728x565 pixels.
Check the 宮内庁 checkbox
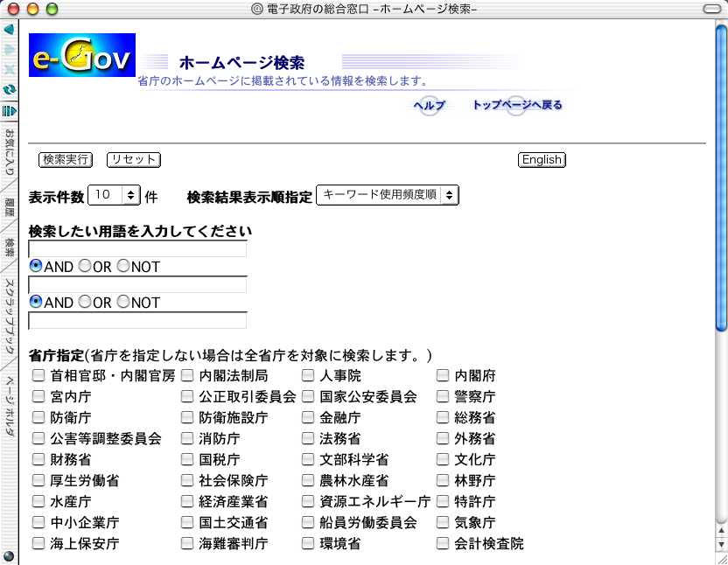(38, 396)
